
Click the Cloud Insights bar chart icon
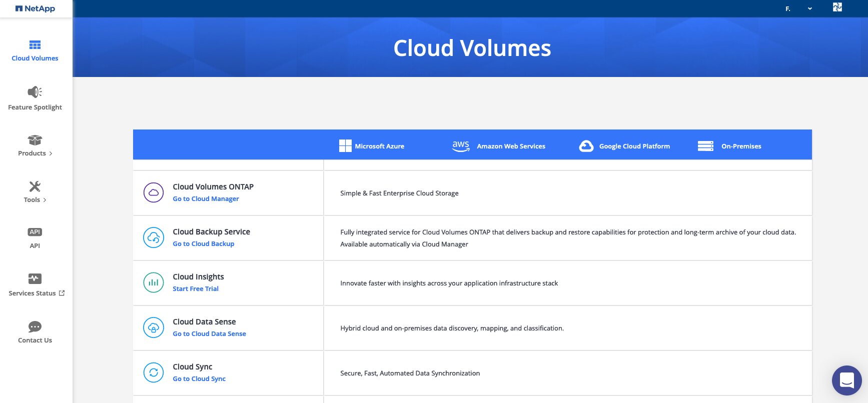point(154,282)
